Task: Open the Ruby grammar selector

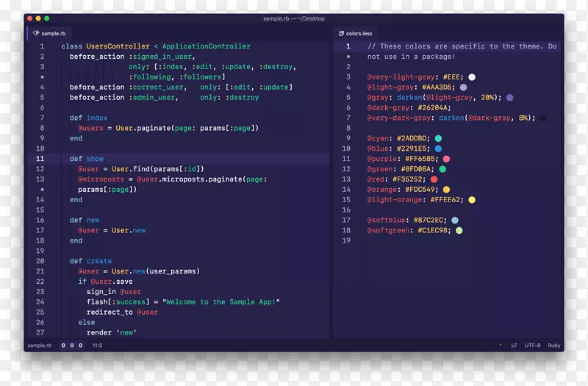Action: [553, 345]
